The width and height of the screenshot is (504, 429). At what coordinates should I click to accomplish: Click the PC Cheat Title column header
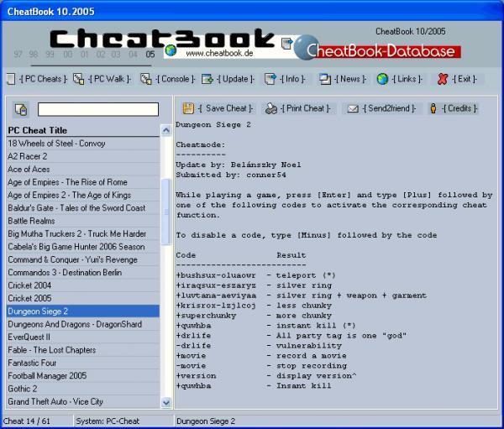[x=83, y=130]
